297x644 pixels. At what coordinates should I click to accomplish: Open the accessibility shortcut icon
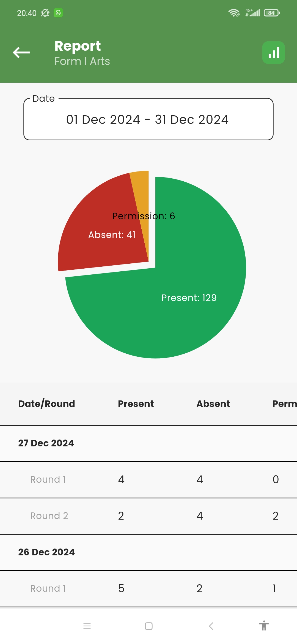264,626
